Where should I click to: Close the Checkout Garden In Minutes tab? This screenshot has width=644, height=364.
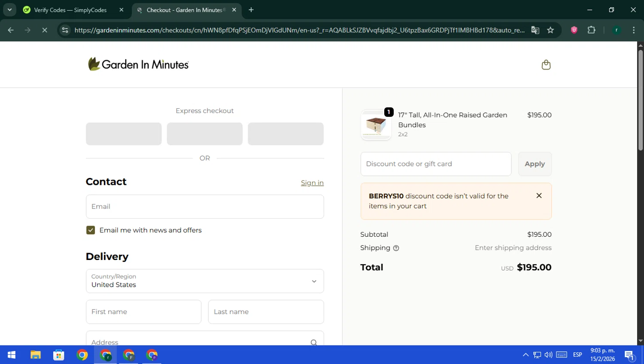(234, 10)
